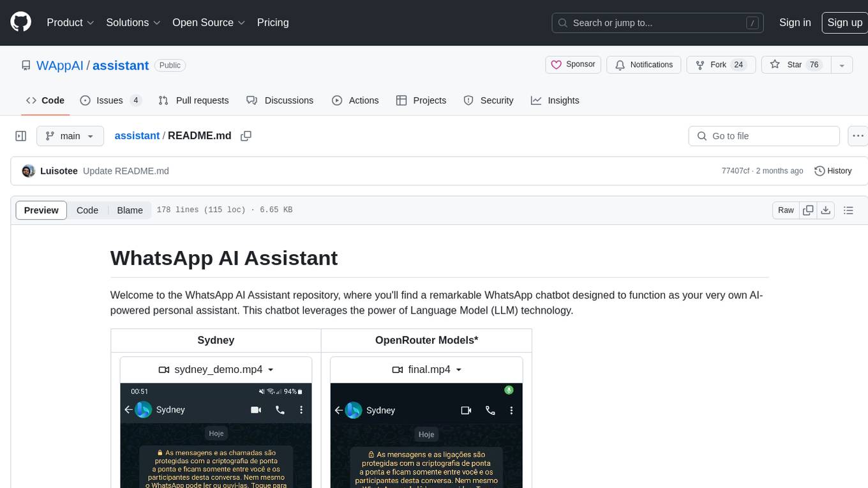Select the Blame view

coord(130,210)
